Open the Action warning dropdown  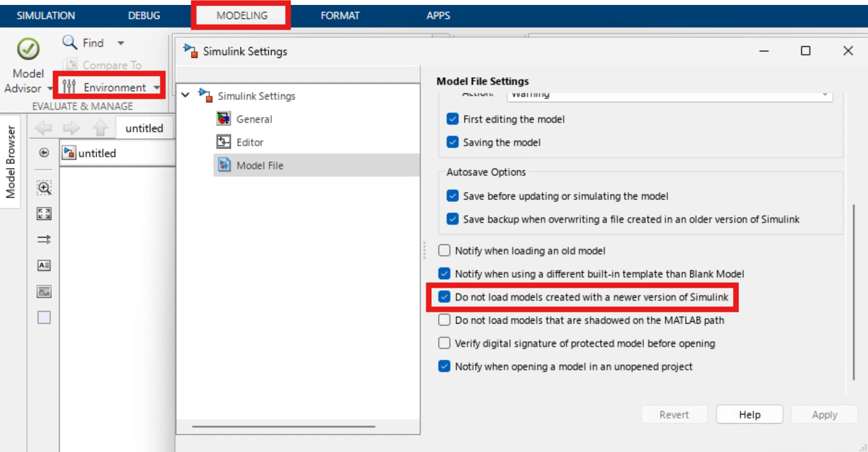pyautogui.click(x=825, y=94)
